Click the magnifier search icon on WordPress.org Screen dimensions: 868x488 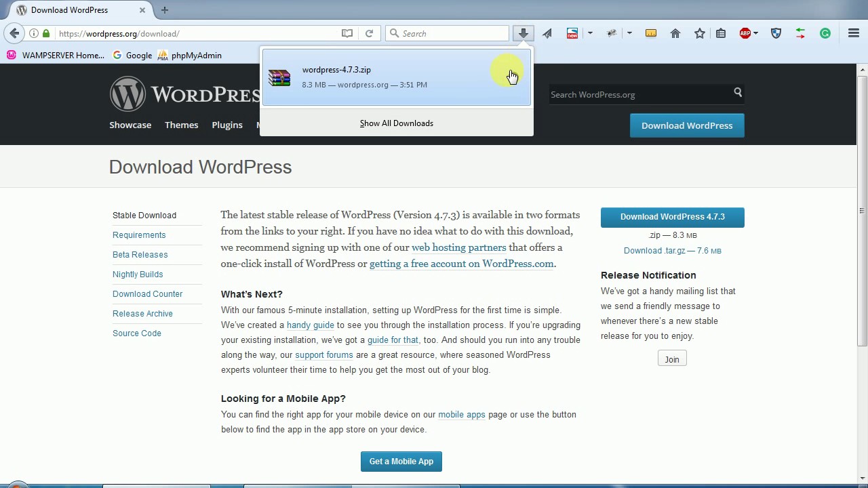738,93
